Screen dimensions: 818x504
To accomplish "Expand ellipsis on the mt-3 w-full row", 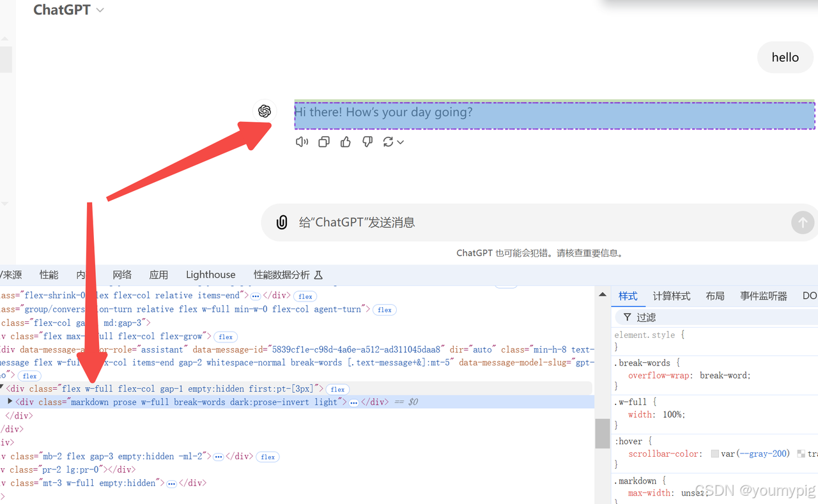I will (x=171, y=484).
